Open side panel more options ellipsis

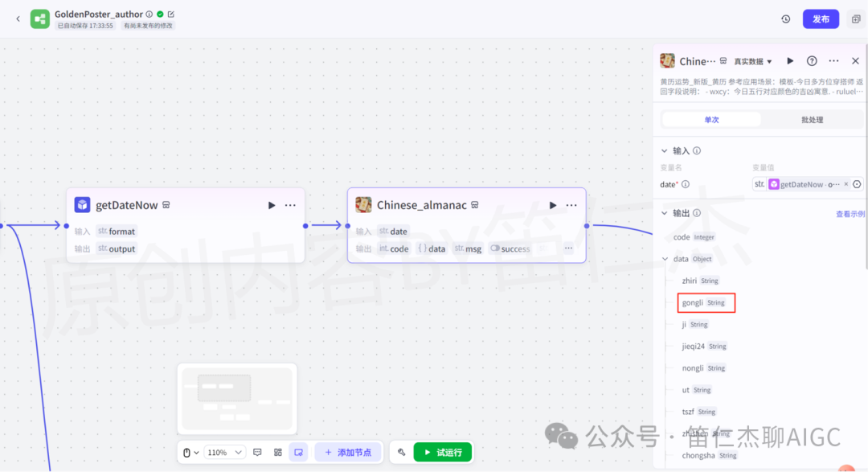tap(833, 61)
